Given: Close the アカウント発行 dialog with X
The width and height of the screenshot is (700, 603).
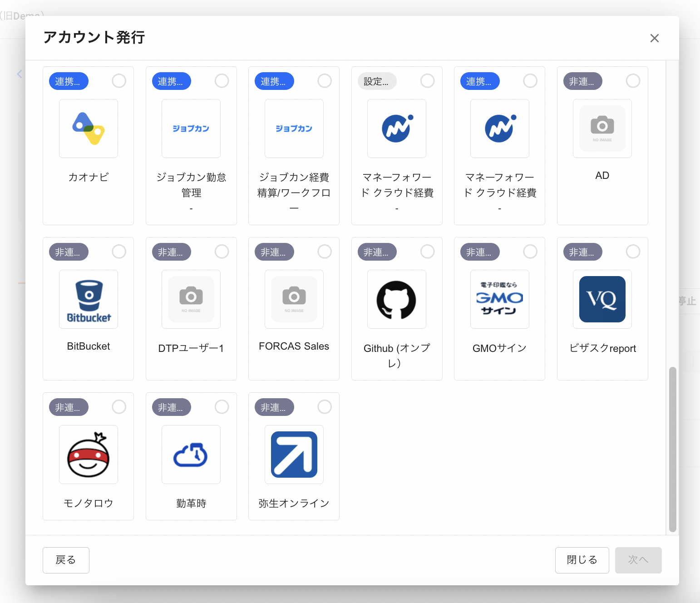Looking at the screenshot, I should coord(654,38).
